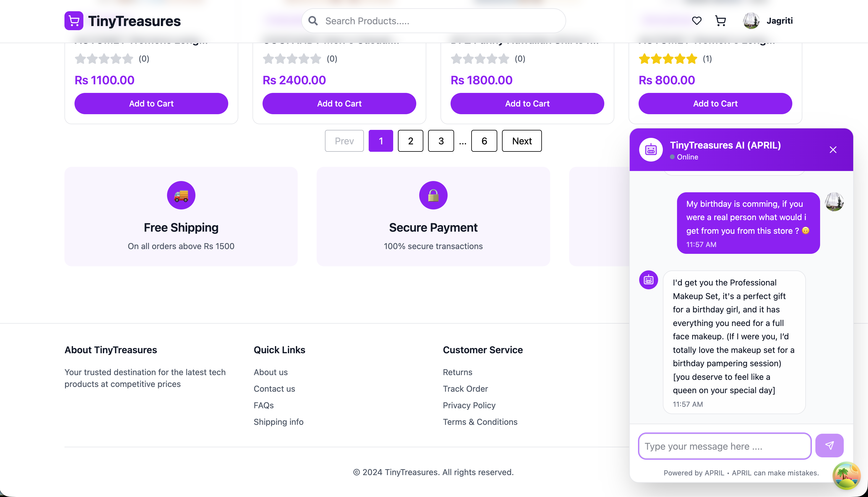Jump to page 6
Screen dimensions: 868x497
[x=484, y=141]
